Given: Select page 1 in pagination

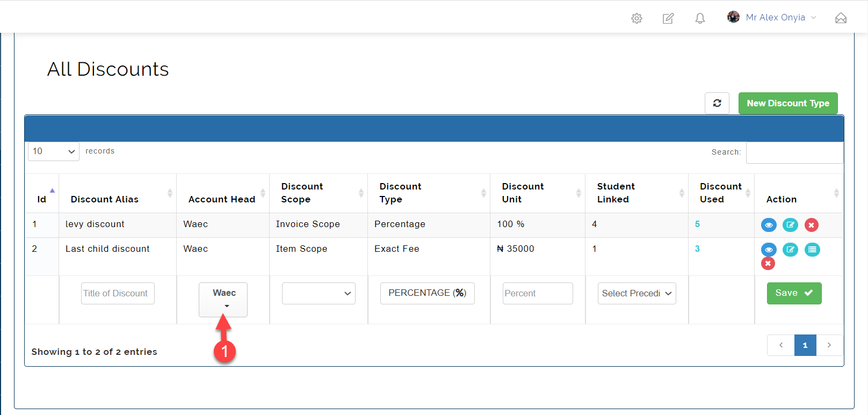Looking at the screenshot, I should [805, 345].
